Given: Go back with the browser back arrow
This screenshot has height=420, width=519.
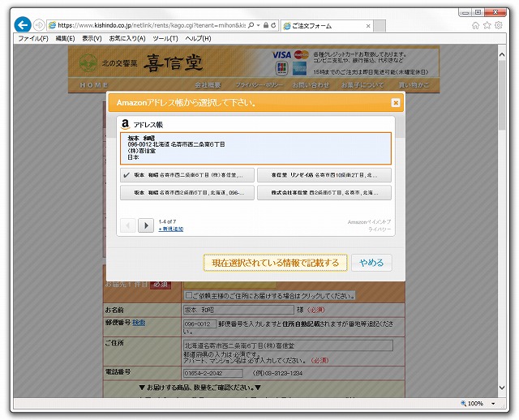Looking at the screenshot, I should pos(23,25).
